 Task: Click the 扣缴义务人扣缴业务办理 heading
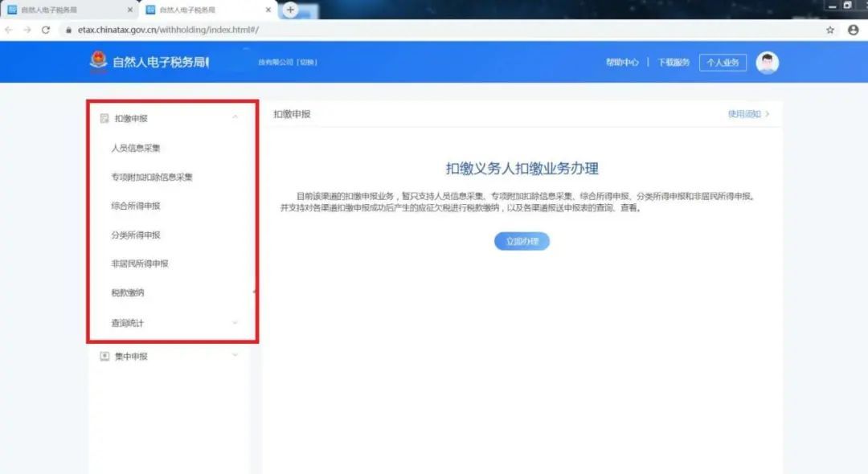coord(522,169)
